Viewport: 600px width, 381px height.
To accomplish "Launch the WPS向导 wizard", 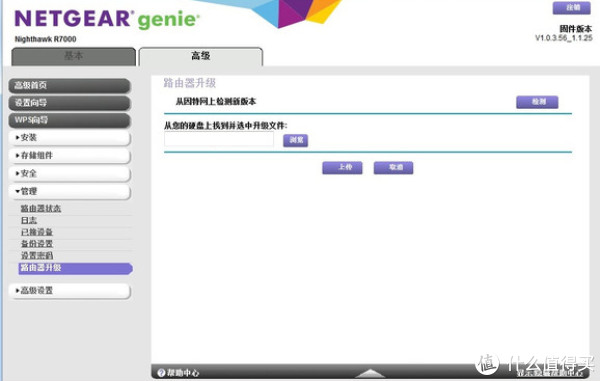I will (x=70, y=120).
